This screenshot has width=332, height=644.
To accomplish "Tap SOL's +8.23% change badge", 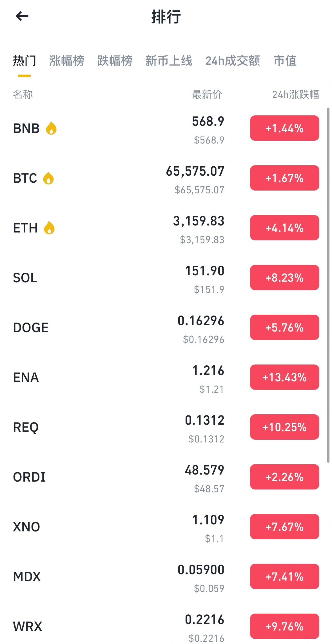I will tap(284, 278).
